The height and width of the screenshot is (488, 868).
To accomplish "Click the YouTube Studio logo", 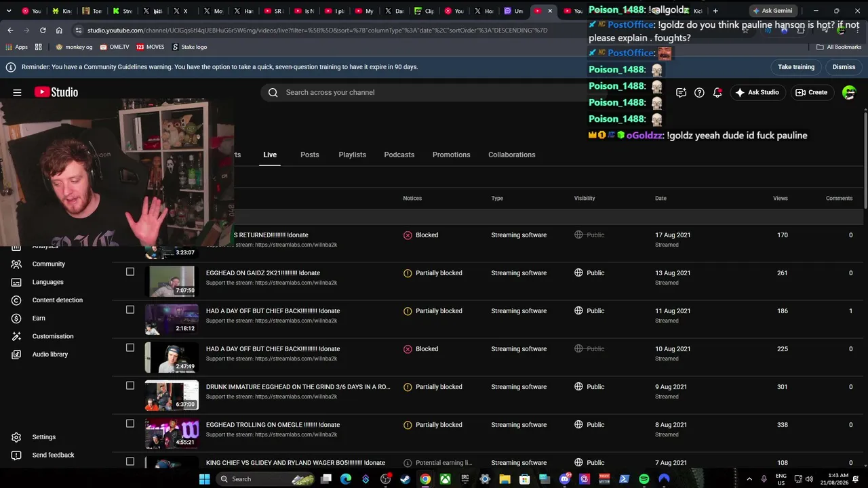I will (56, 92).
